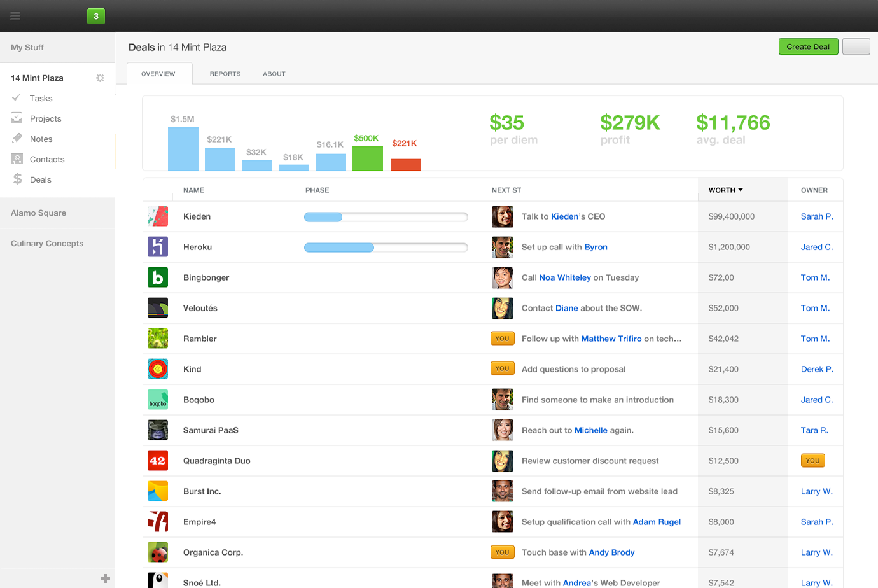Viewport: 878px width, 588px height.
Task: Open Tara R. owner link
Action: point(814,430)
